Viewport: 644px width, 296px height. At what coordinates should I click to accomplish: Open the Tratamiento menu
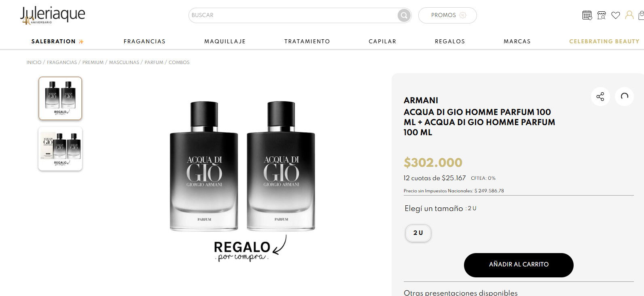(307, 41)
